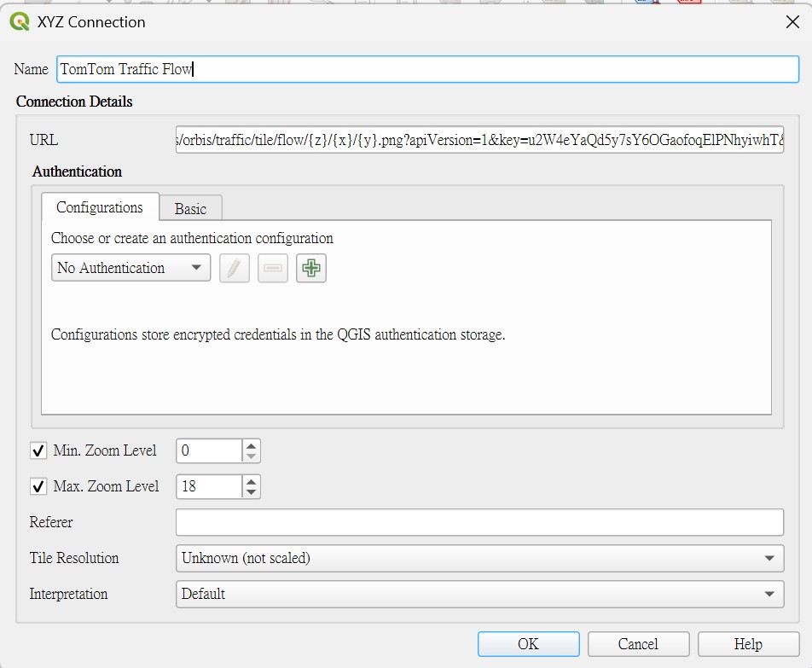The image size is (812, 668).
Task: Click the Cancel button
Action: click(x=638, y=643)
